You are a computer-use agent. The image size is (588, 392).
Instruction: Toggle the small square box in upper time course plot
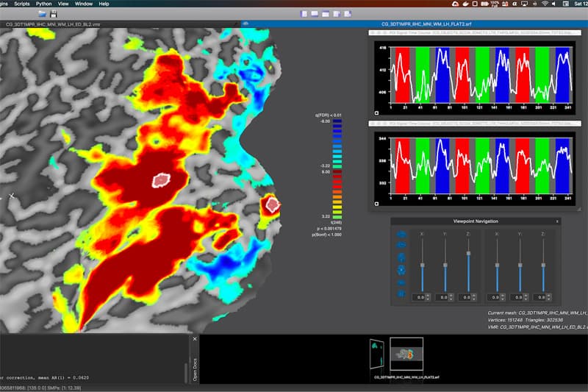click(x=376, y=113)
